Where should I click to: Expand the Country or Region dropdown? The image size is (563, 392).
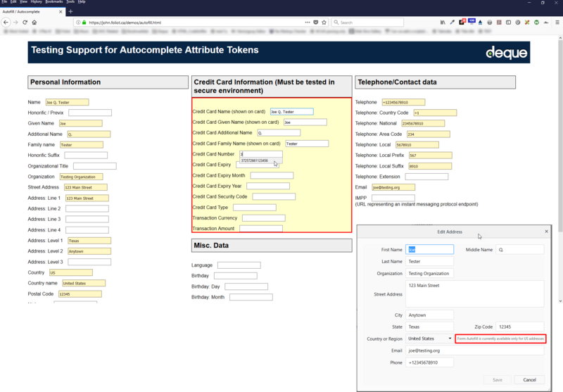click(430, 339)
